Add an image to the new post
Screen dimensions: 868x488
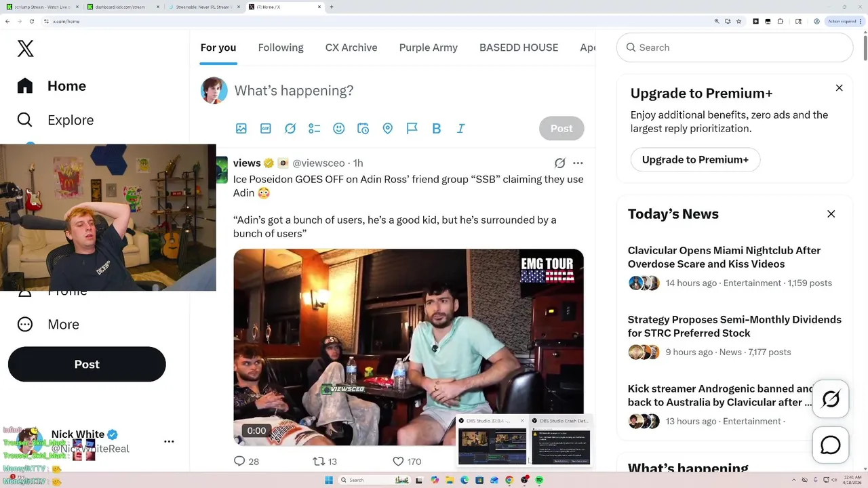pos(241,128)
